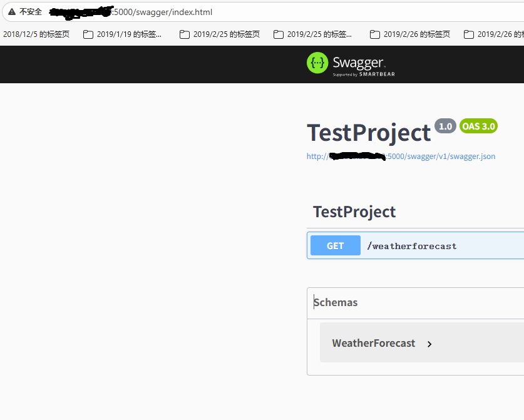
Task: Collapse the TestProject operations section header
Action: coord(354,212)
